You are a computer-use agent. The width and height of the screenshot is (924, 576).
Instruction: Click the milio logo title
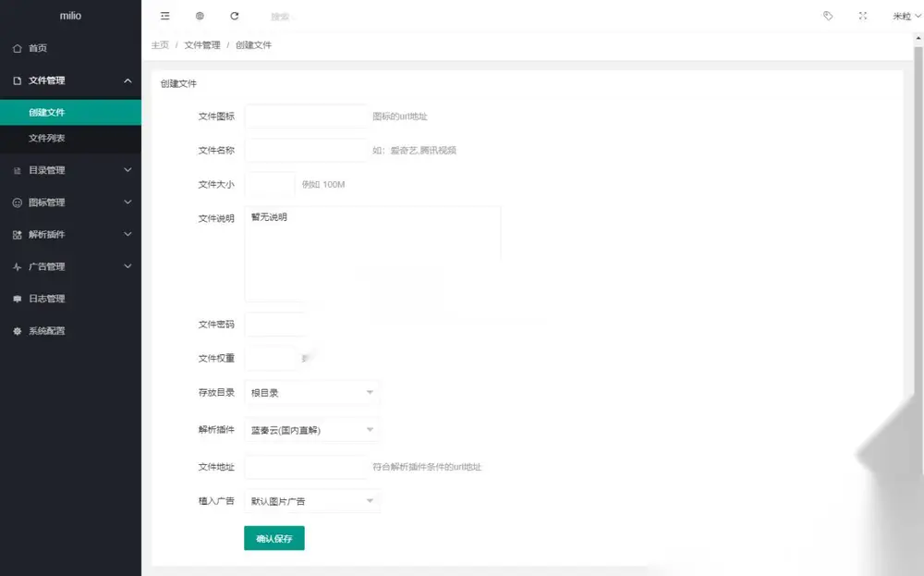click(x=71, y=16)
